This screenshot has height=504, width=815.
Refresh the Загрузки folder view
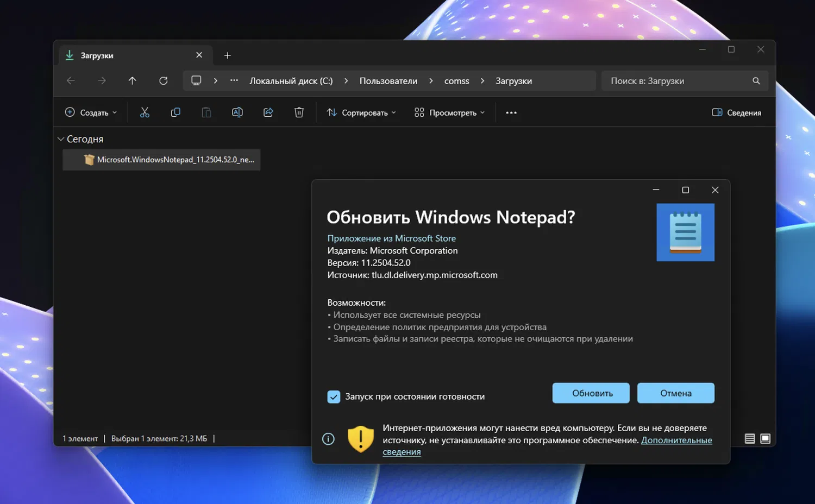[x=163, y=81]
